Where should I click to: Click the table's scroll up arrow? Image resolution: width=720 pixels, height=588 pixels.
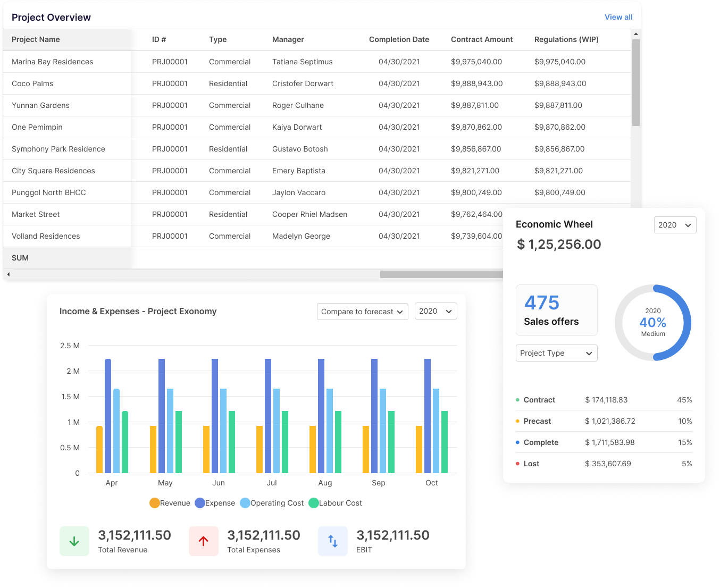coord(635,34)
